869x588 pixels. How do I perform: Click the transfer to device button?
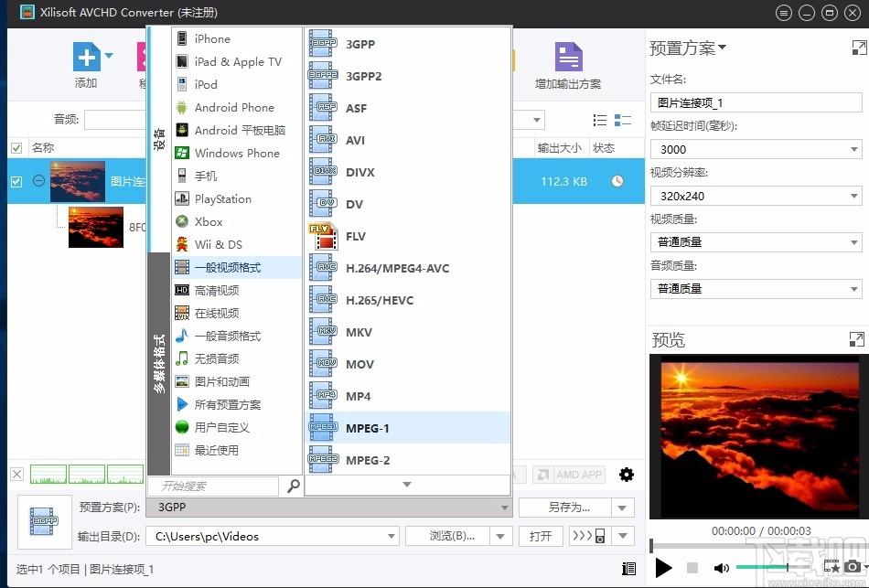point(590,536)
